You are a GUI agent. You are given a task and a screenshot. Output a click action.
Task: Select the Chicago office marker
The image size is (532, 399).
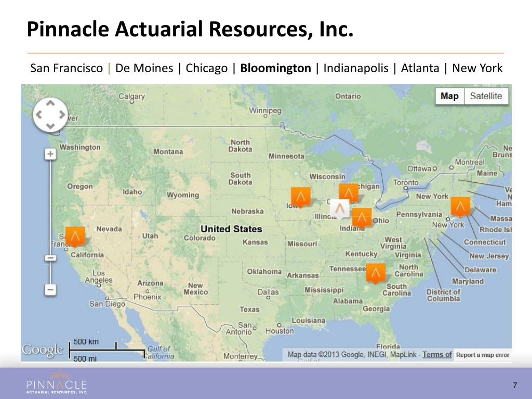(x=349, y=193)
